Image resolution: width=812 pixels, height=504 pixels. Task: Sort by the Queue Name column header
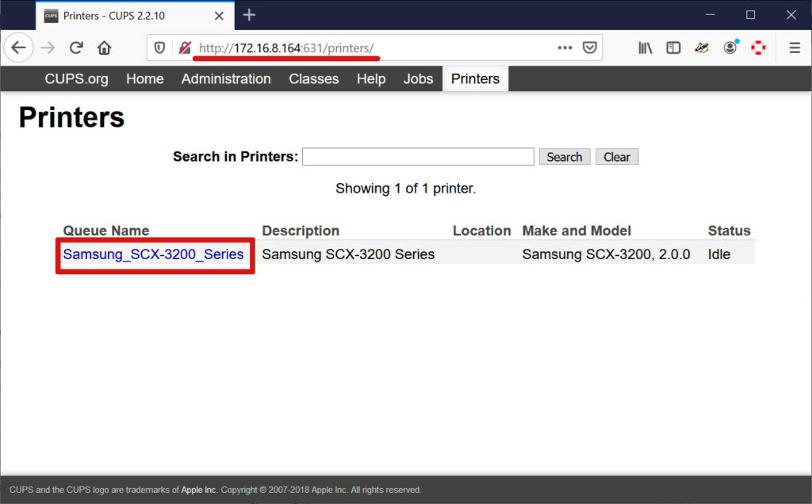tap(106, 231)
